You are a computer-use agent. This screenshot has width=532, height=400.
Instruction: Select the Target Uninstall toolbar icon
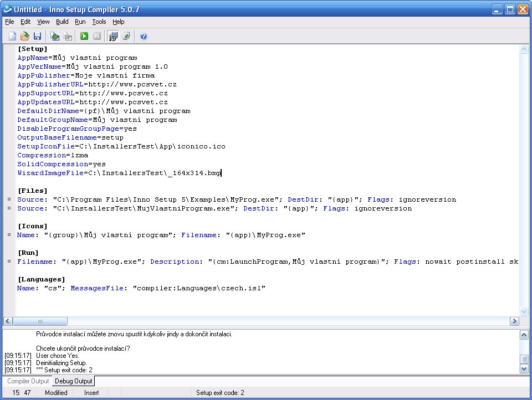[x=126, y=36]
